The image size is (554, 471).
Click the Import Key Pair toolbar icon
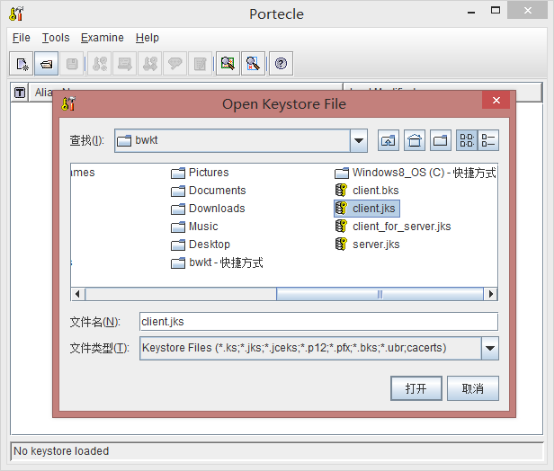[x=150, y=64]
